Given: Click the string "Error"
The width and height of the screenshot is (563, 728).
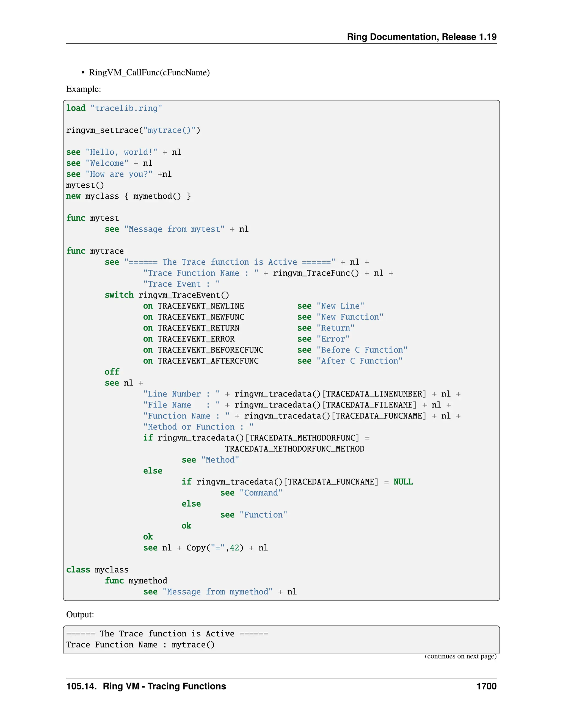Looking at the screenshot, I should tap(333, 339).
